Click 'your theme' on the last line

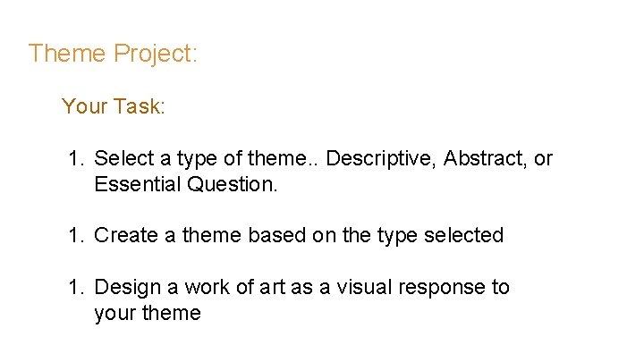pyautogui.click(x=147, y=314)
